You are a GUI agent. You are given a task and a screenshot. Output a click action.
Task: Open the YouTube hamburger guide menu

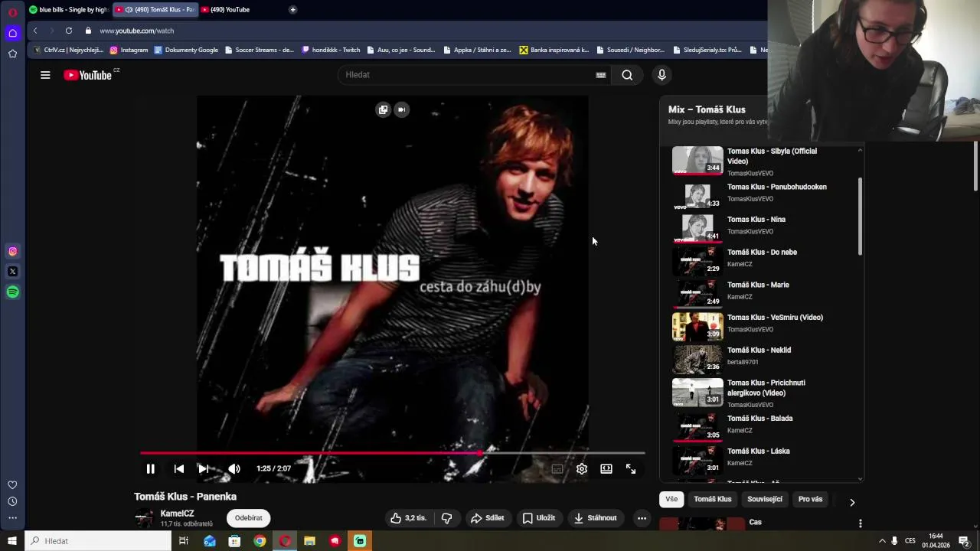[45, 75]
